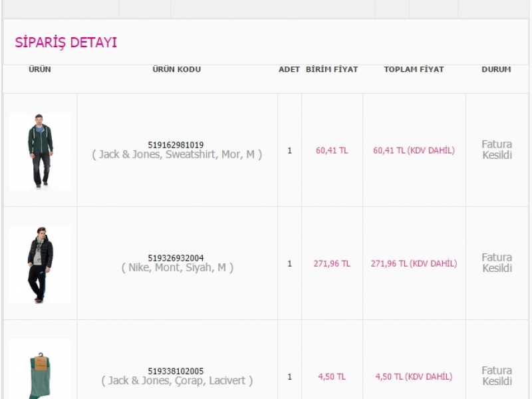
Task: Click the ADET column header
Action: [x=289, y=69]
